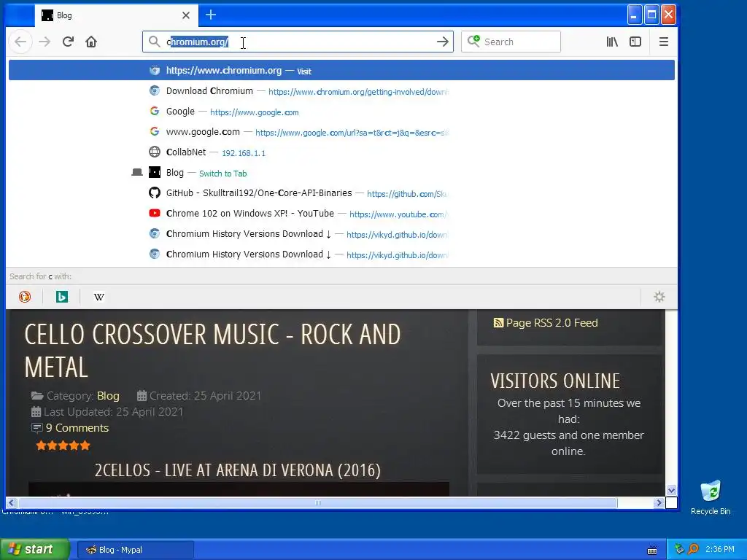Open search settings gear icon

[x=659, y=297]
